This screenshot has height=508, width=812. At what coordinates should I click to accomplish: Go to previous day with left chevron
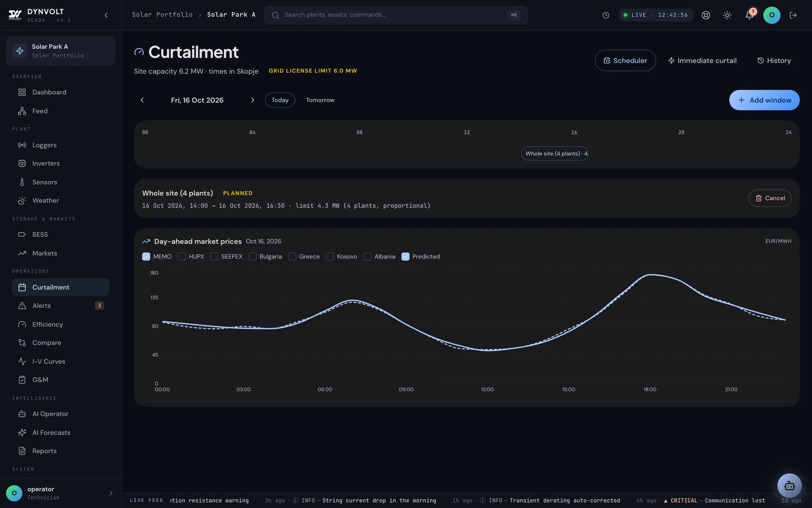tap(142, 100)
